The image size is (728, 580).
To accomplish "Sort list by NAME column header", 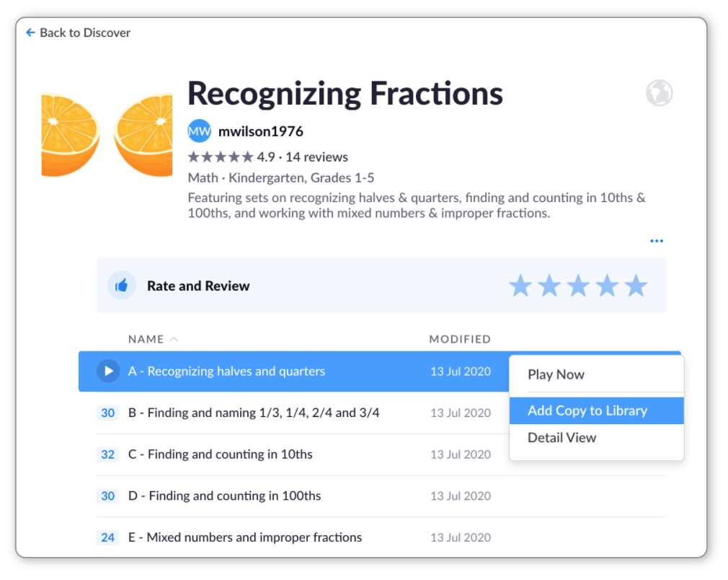I will pos(146,339).
